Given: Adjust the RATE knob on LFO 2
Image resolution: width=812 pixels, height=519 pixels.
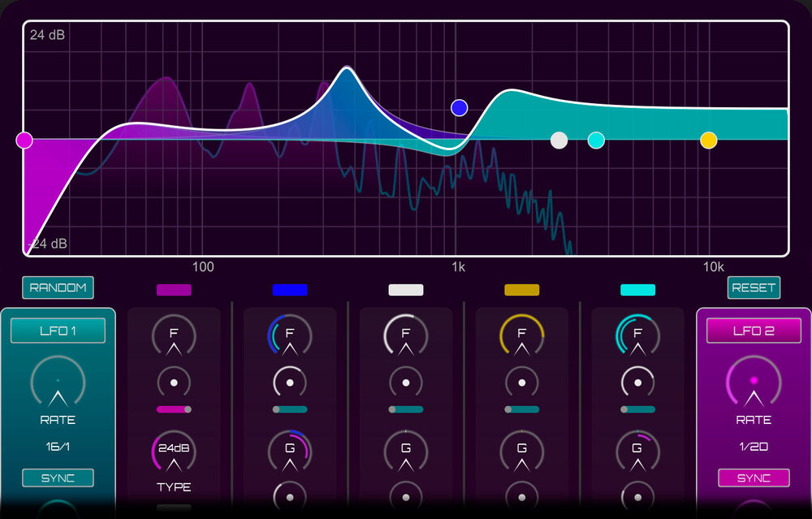Looking at the screenshot, I should tap(754, 383).
